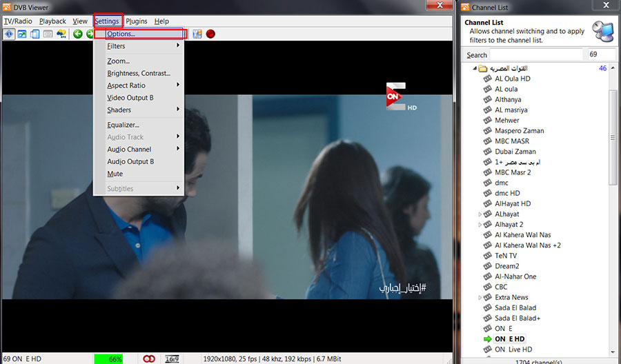
Task: Click green arrow beside ON E HD
Action: (x=488, y=339)
